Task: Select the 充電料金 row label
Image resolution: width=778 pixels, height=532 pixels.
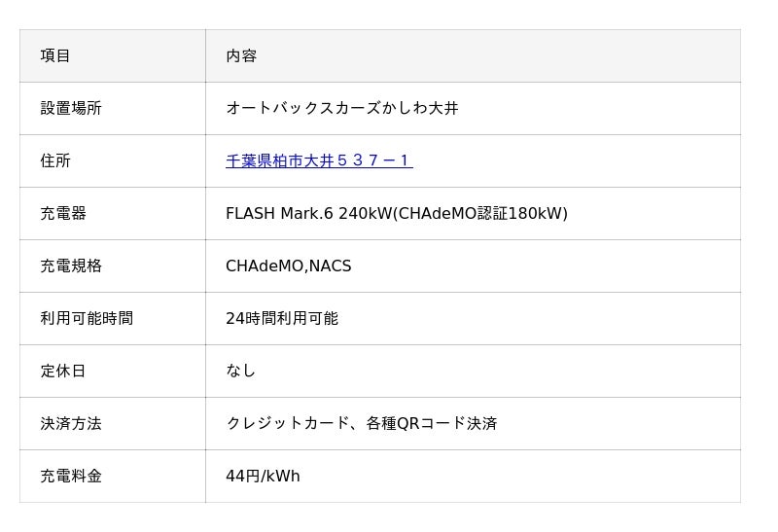Action: click(x=71, y=477)
